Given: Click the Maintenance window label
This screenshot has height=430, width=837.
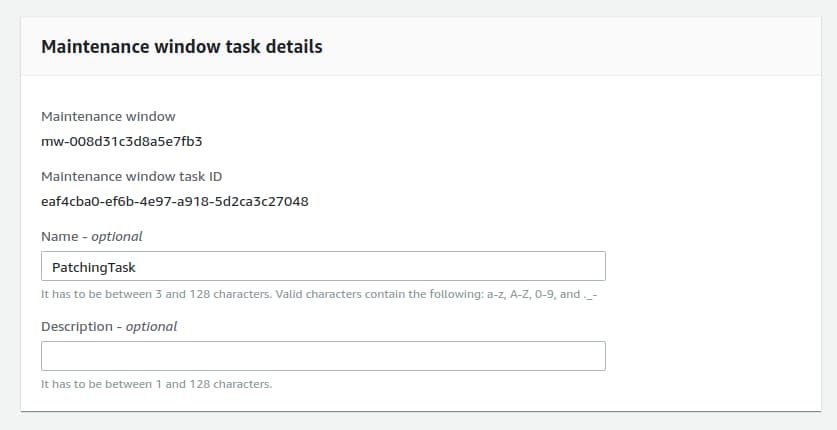Looking at the screenshot, I should click(x=108, y=117).
